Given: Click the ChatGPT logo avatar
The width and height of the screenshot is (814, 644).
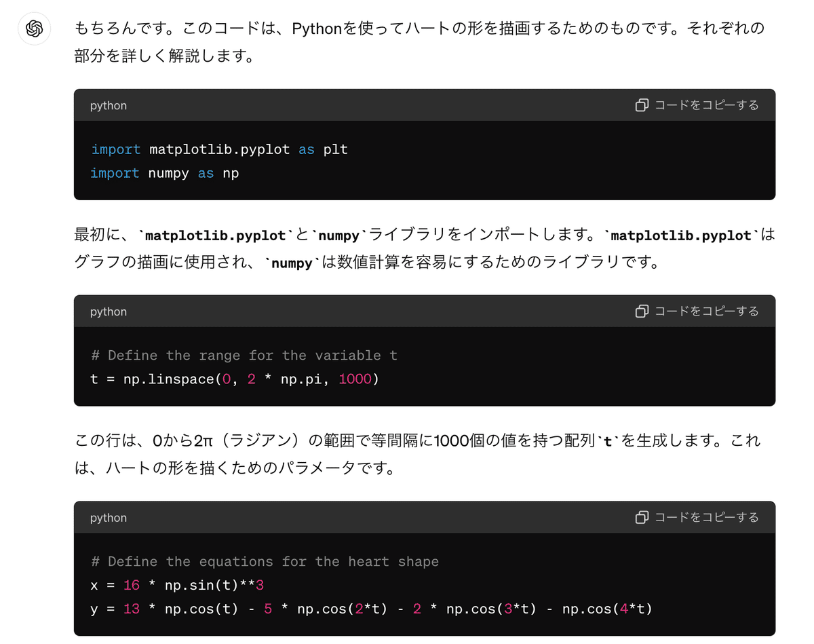Looking at the screenshot, I should [35, 29].
